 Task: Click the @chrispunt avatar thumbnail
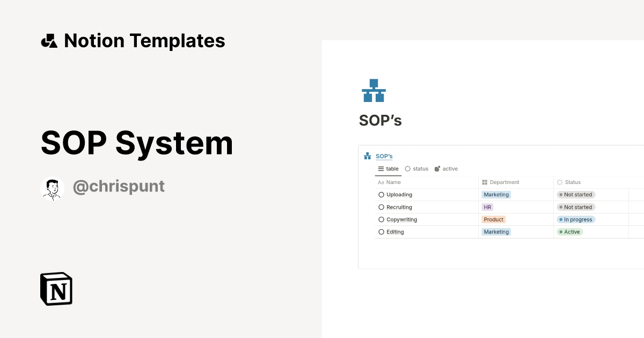pyautogui.click(x=52, y=188)
